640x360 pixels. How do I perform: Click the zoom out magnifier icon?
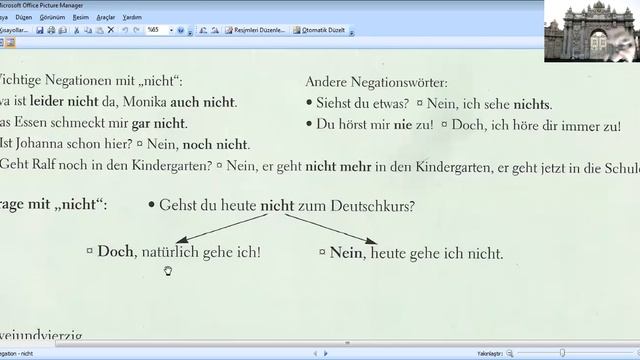(x=510, y=353)
